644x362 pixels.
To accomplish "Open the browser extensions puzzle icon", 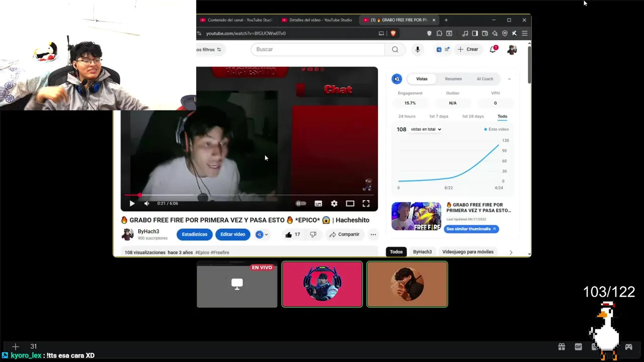I will point(439,33).
